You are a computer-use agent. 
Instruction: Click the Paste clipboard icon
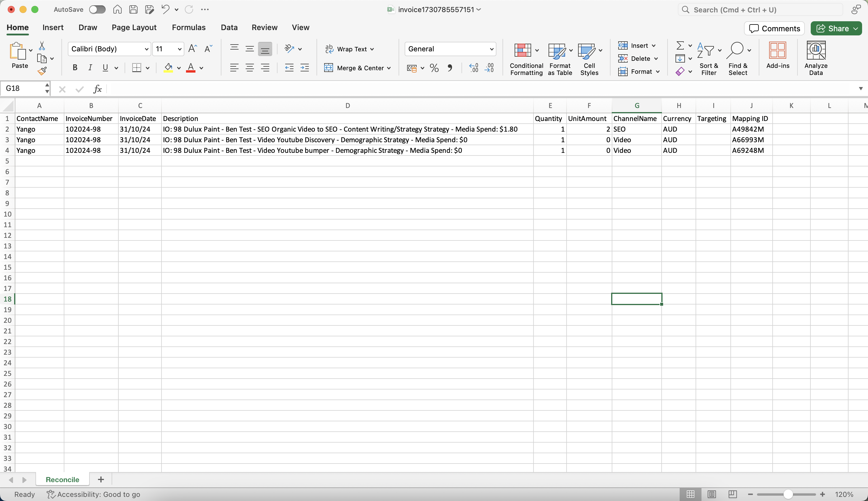point(17,52)
